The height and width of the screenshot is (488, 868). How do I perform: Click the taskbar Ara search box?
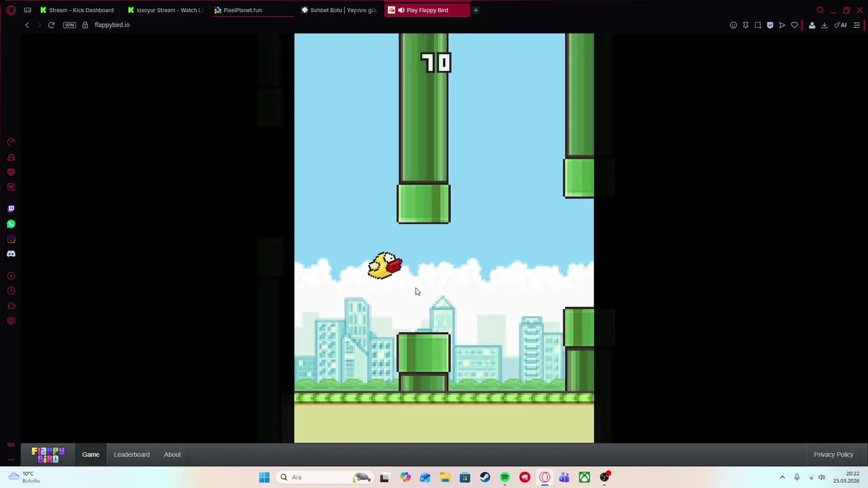pos(325,477)
